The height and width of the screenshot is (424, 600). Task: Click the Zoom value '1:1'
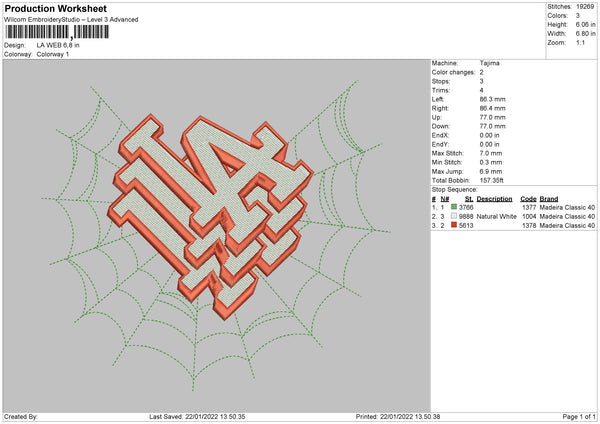pyautogui.click(x=580, y=43)
